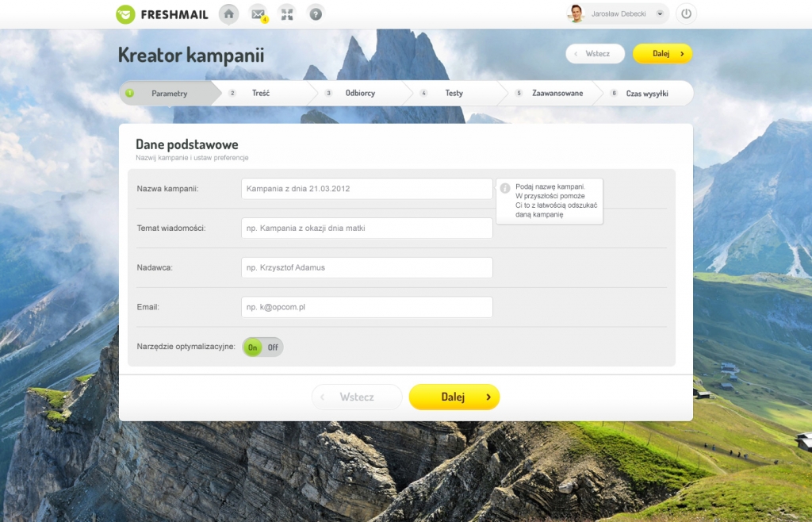This screenshot has width=812, height=522.
Task: Click the info icon beside campaign name
Action: click(505, 189)
